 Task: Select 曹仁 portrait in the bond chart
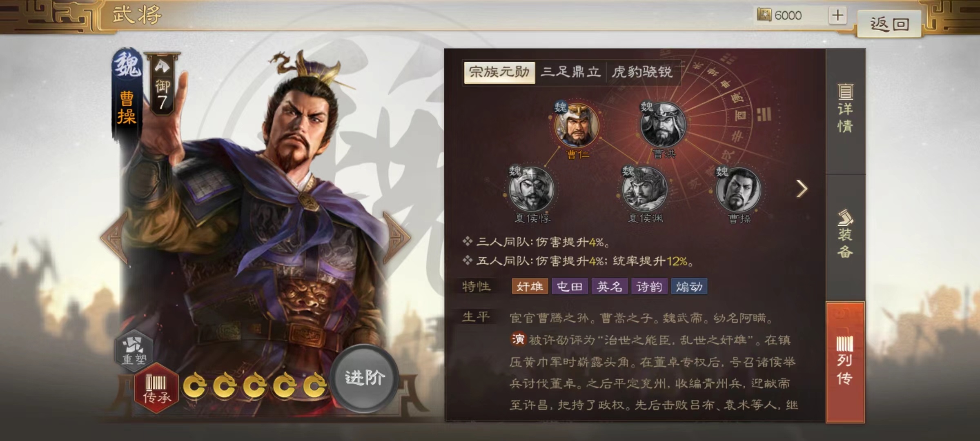click(577, 125)
